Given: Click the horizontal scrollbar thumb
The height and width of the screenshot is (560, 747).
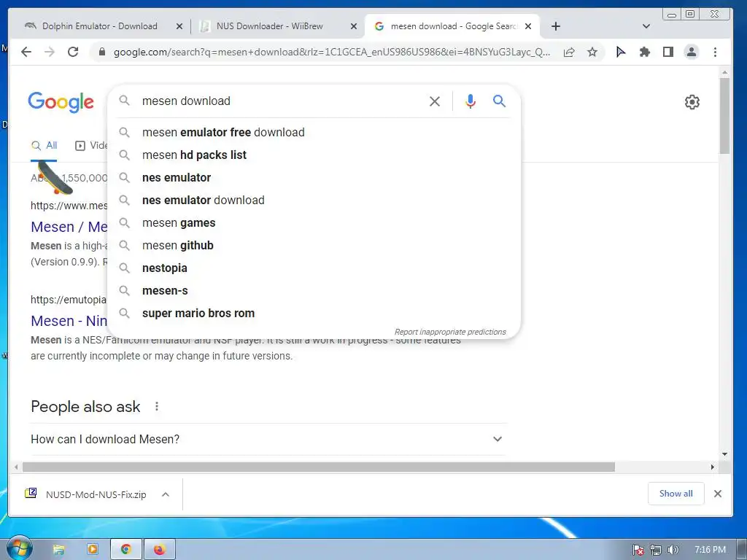Looking at the screenshot, I should 319,467.
